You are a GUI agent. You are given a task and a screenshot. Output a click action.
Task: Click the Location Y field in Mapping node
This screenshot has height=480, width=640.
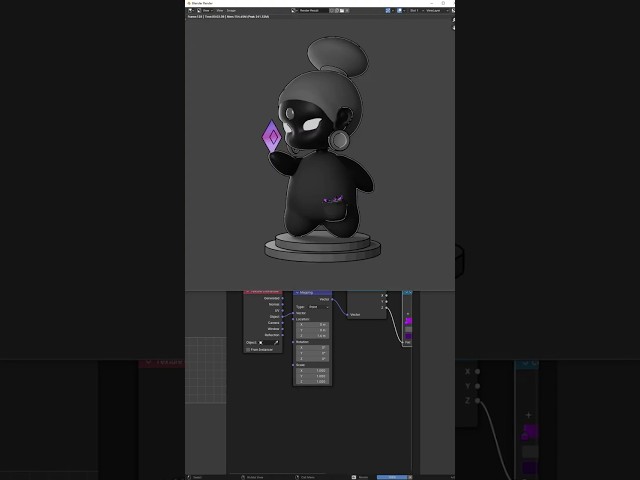[x=312, y=330]
